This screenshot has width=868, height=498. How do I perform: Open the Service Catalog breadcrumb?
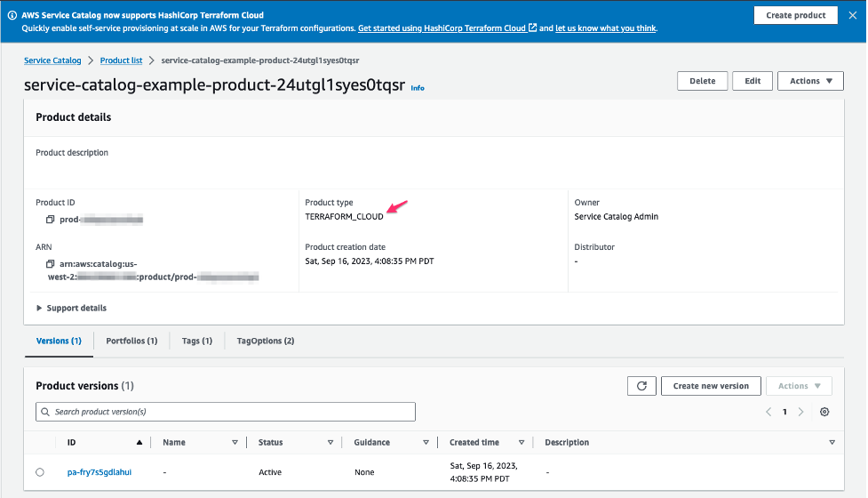(x=52, y=60)
